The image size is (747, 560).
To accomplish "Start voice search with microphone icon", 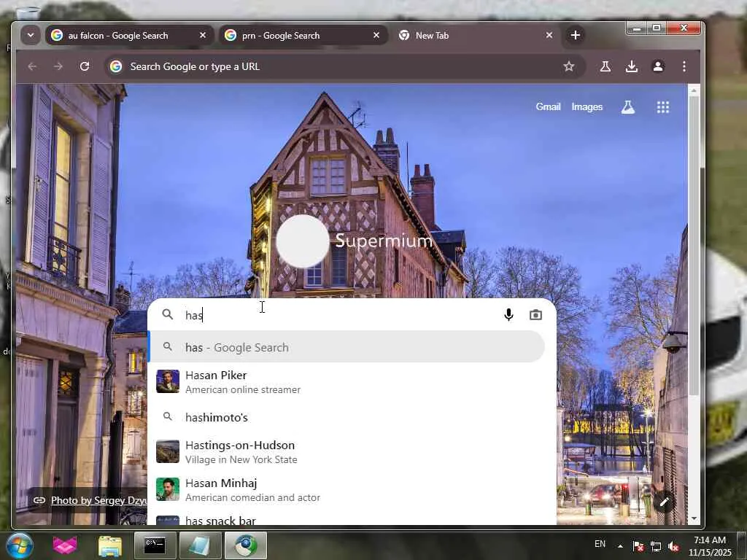I will [508, 315].
